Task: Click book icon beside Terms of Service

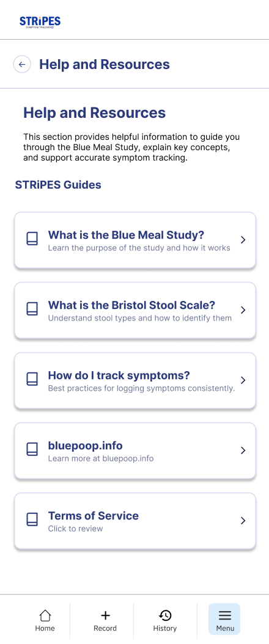Action: [x=32, y=520]
